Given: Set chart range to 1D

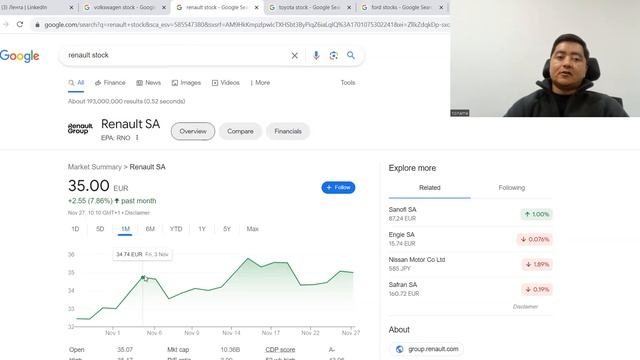Looking at the screenshot, I should click(75, 229).
